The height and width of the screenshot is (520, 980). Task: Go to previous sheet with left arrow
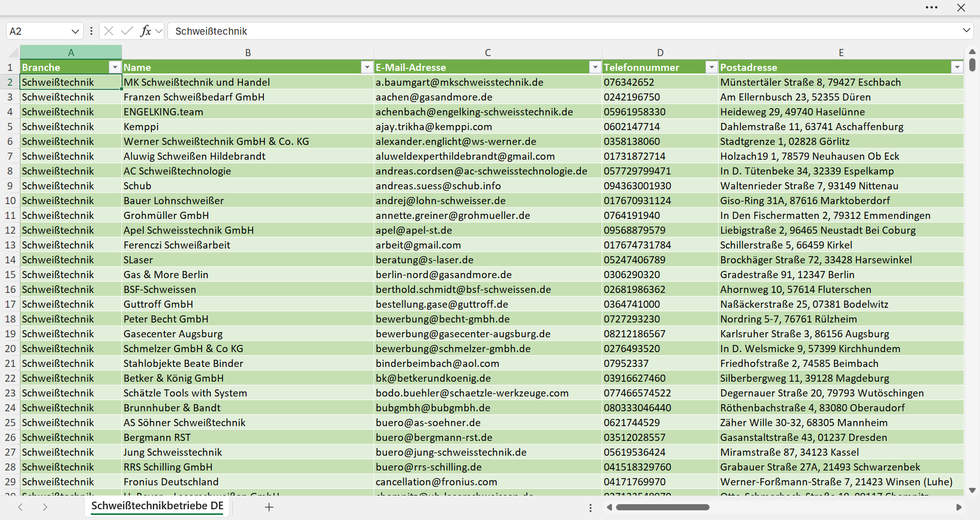point(20,507)
